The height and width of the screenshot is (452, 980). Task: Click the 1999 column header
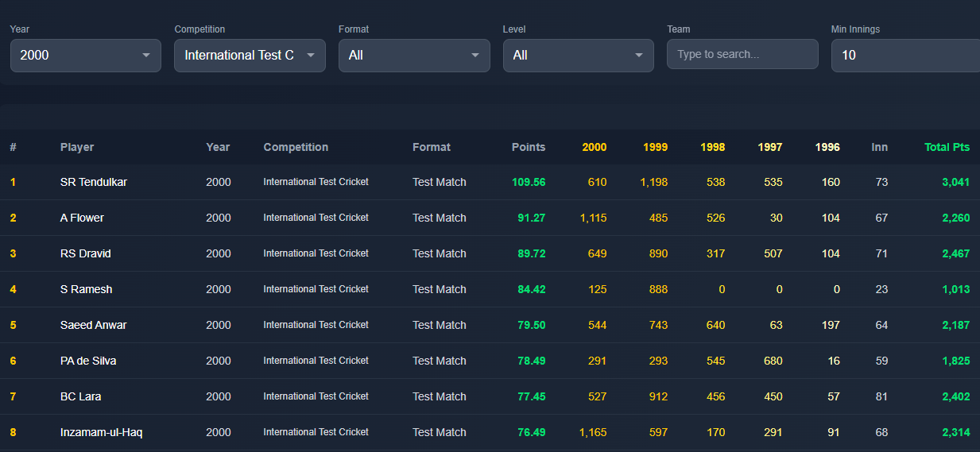click(x=655, y=147)
